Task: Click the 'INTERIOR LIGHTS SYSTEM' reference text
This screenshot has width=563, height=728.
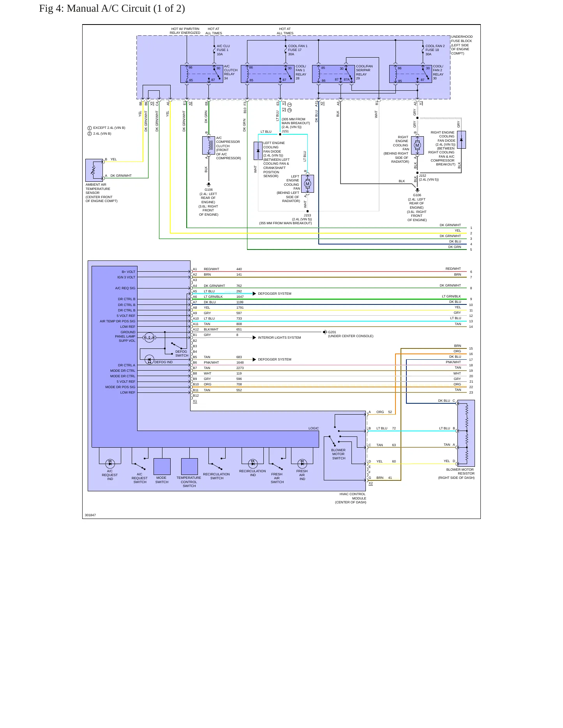Action: coord(279,338)
